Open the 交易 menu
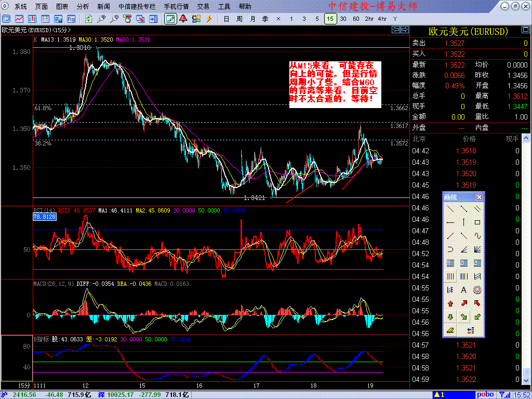This screenshot has height=399, width=532. 203,6
